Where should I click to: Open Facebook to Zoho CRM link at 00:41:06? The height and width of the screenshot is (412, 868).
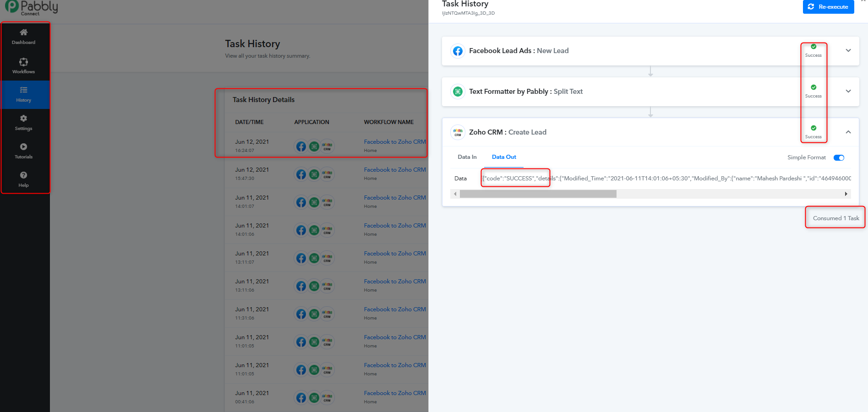click(395, 393)
